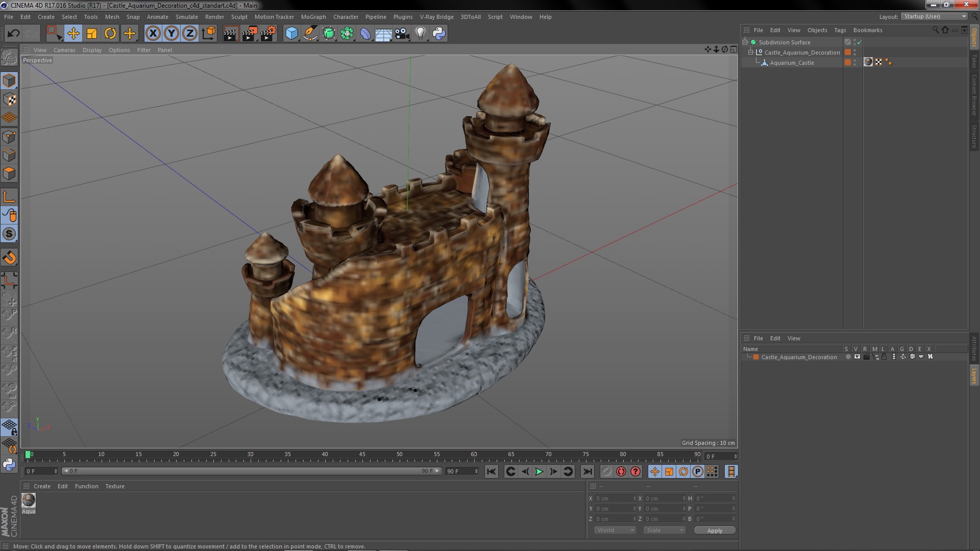
Task: Open the Object Manager Tags menu
Action: pos(840,30)
